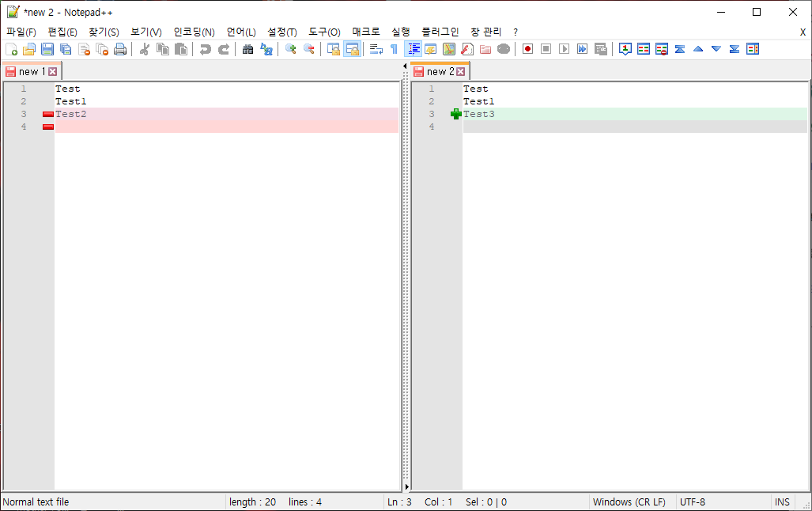This screenshot has height=511, width=812.
Task: Open the 설정(T) menu
Action: point(282,32)
